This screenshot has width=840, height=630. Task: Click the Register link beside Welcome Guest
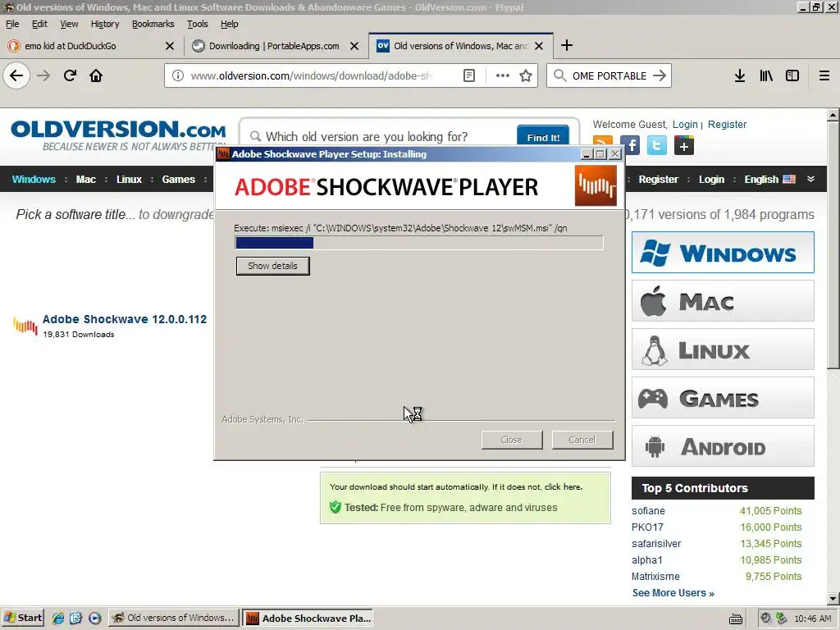tap(727, 125)
